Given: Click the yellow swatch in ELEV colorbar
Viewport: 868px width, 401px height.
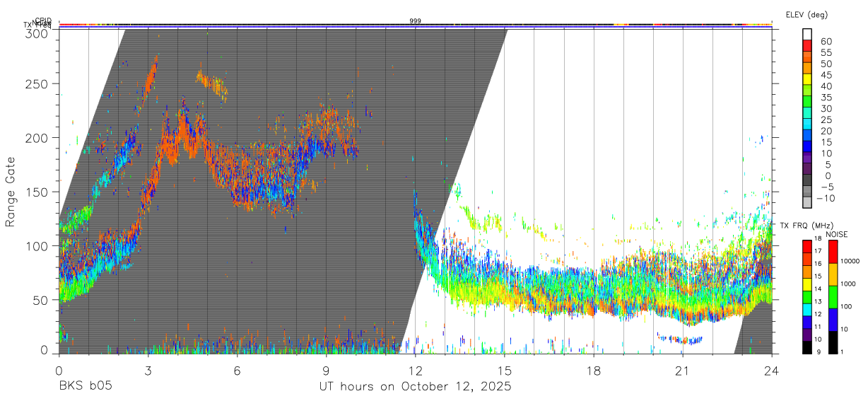Looking at the screenshot, I should 807,79.
